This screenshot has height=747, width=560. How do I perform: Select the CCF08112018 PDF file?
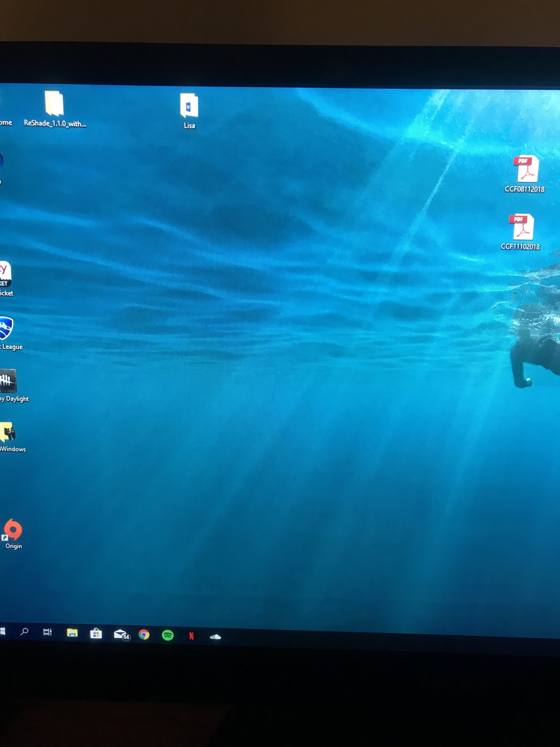click(x=527, y=169)
